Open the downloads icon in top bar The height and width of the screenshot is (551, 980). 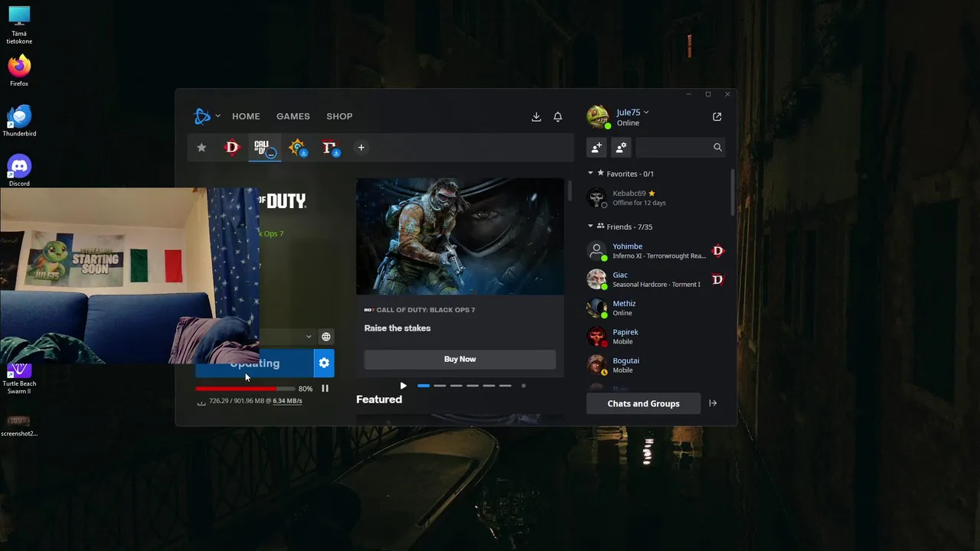(536, 116)
